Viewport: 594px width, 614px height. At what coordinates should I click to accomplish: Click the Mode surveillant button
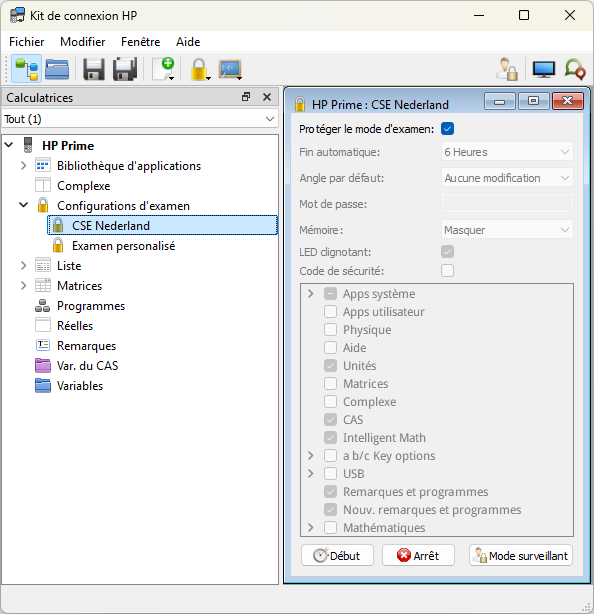coord(521,555)
